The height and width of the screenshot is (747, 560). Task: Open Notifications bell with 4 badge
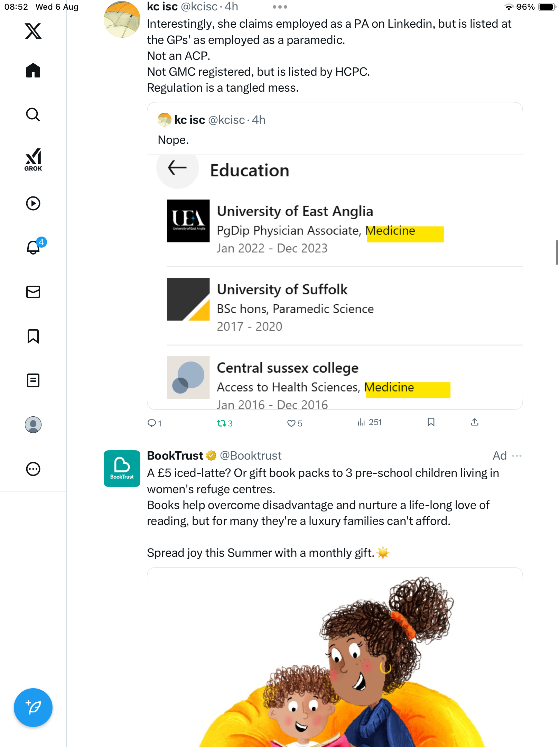[x=34, y=247]
